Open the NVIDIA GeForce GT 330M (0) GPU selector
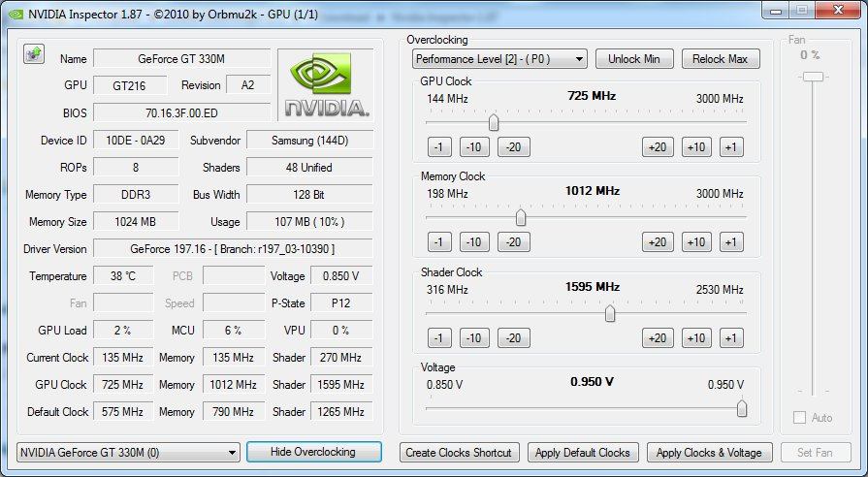868x477 pixels. [128, 453]
